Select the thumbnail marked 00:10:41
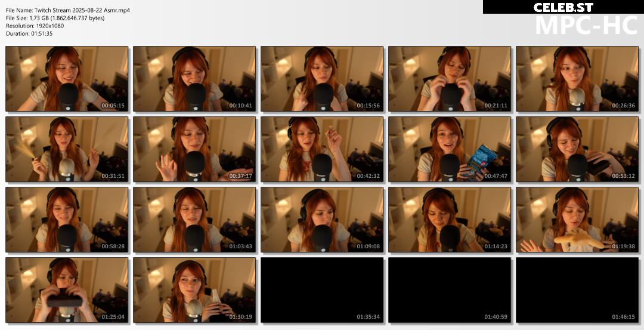644x330 pixels. click(x=194, y=79)
